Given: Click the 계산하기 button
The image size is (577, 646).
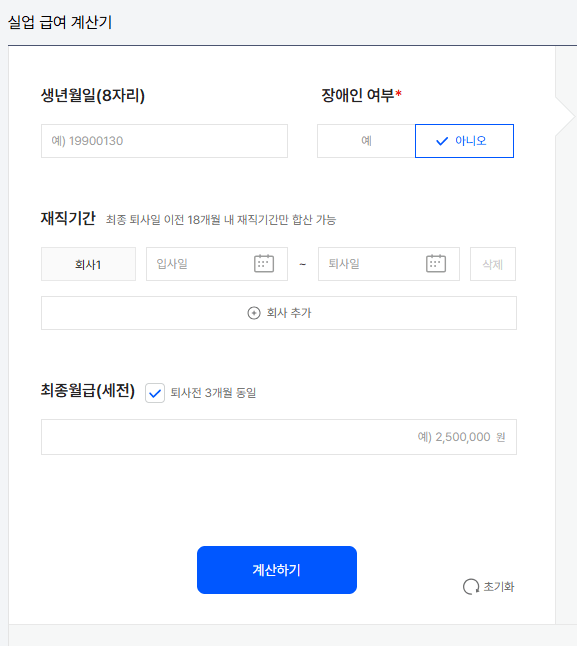Looking at the screenshot, I should 277,570.
